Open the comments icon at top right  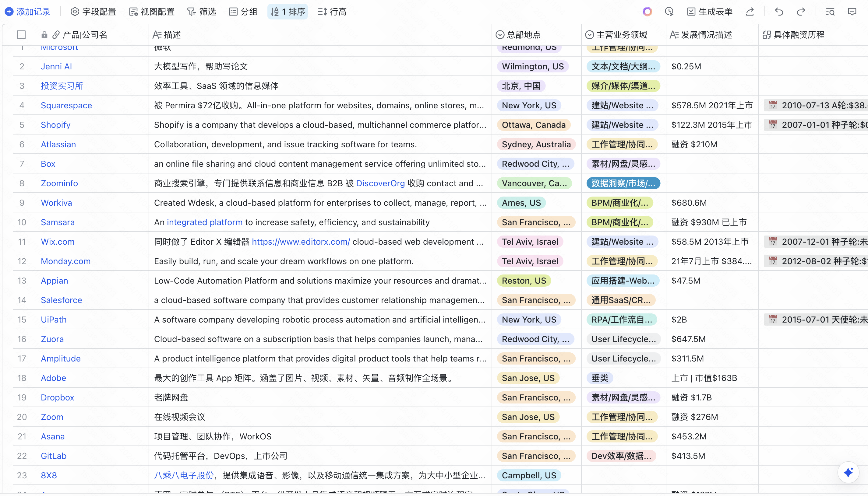point(852,12)
